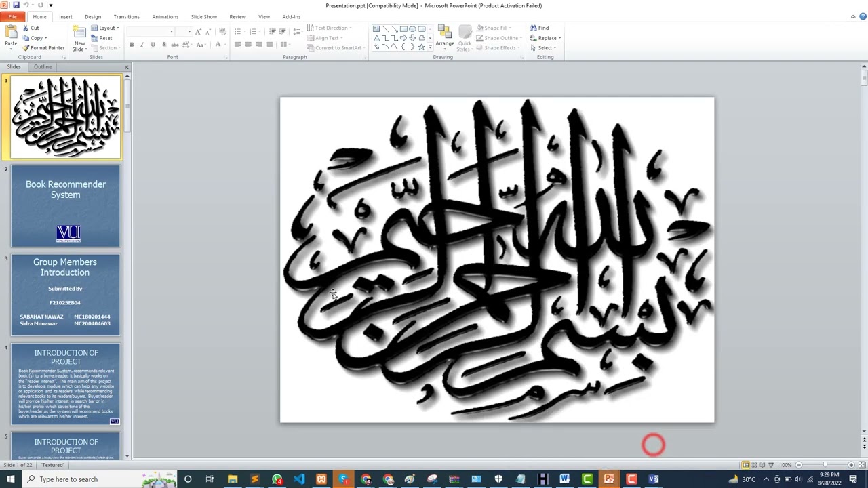This screenshot has height=488, width=868.
Task: Align text left in Paragraph group
Action: click(237, 45)
